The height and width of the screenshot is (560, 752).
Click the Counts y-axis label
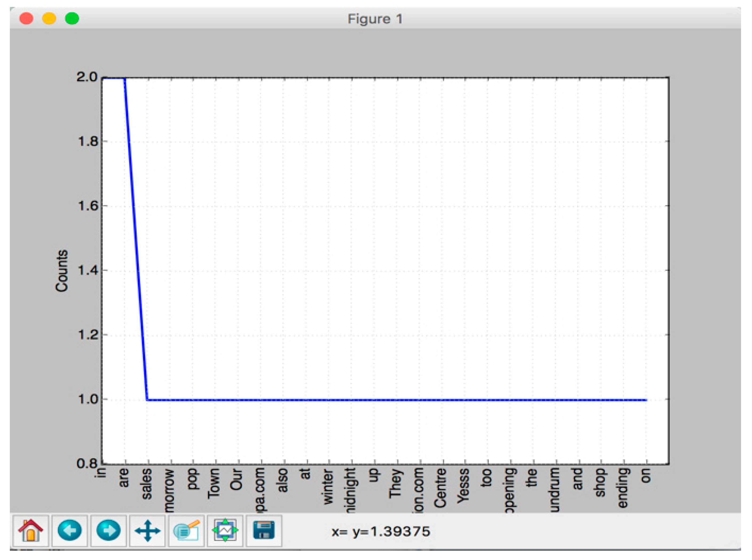coord(62,271)
